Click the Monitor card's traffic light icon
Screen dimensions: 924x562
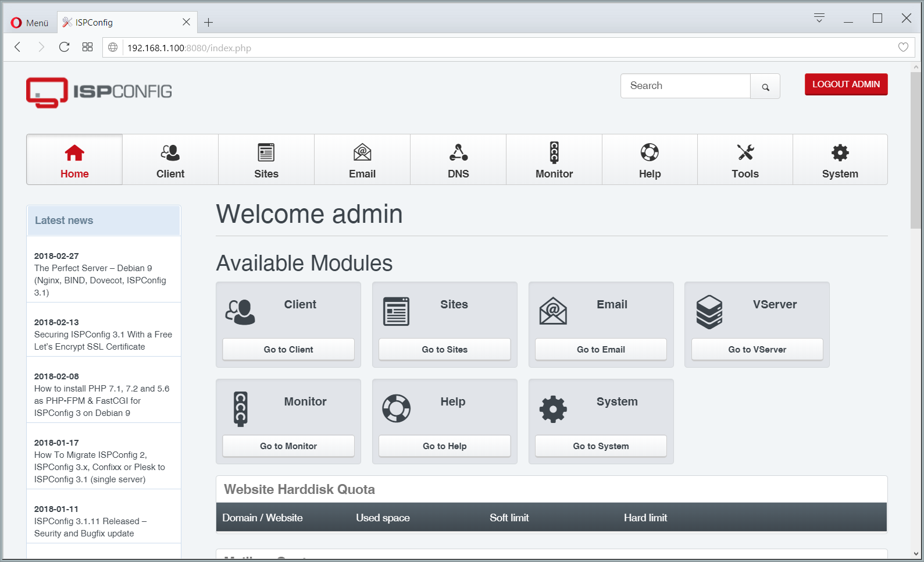click(x=240, y=409)
